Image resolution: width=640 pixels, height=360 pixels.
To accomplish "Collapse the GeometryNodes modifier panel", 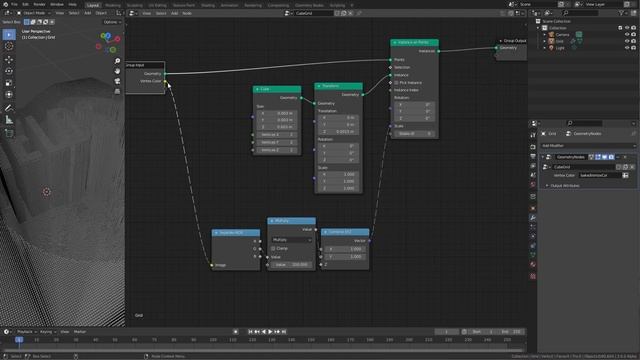I will click(x=543, y=157).
